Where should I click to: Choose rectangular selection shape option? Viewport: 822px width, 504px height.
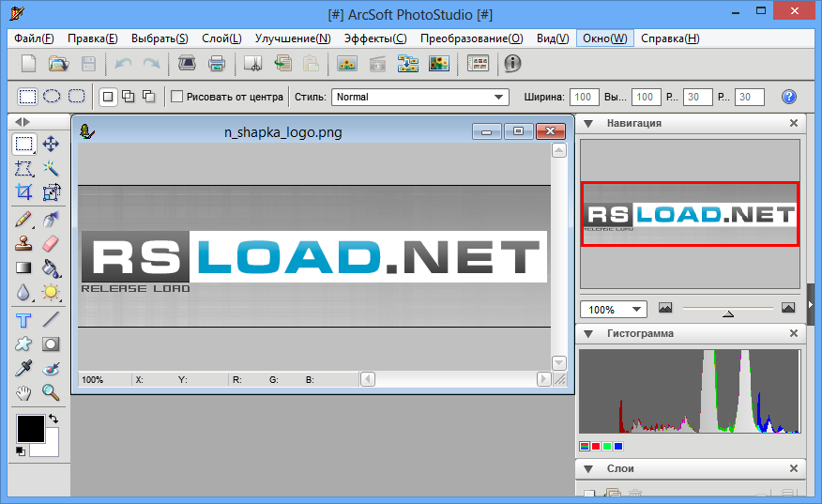pyautogui.click(x=27, y=97)
